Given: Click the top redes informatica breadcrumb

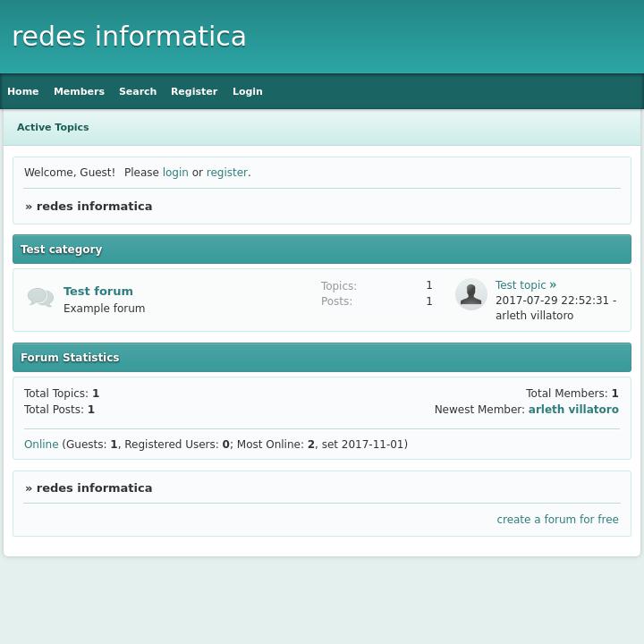Looking at the screenshot, I should coord(94,206).
